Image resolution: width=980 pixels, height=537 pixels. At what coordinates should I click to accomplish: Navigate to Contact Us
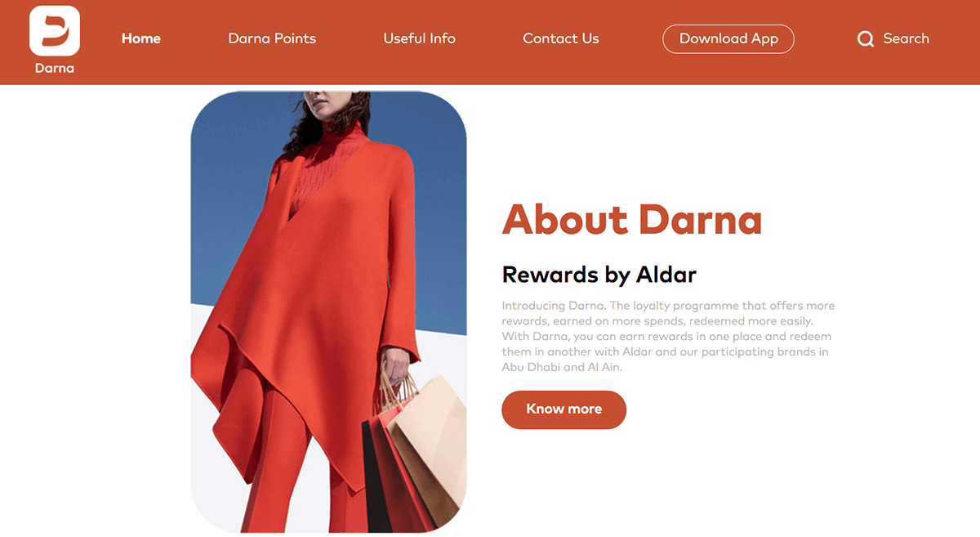click(561, 38)
